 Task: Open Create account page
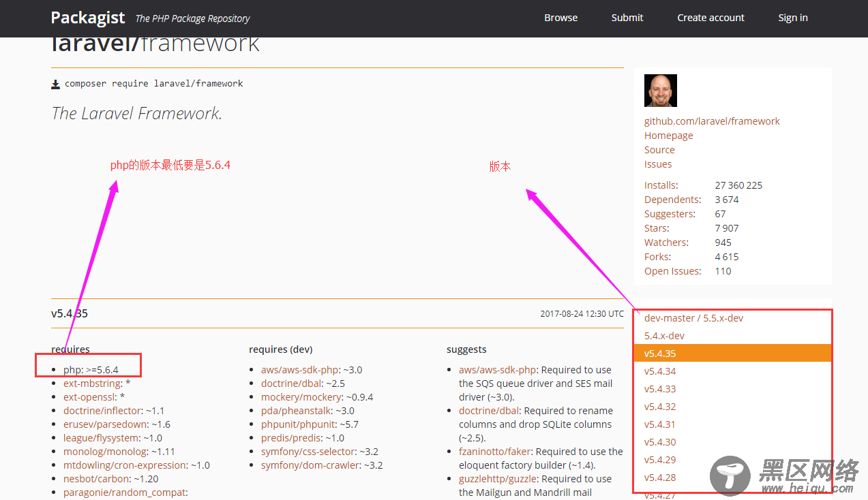710,18
